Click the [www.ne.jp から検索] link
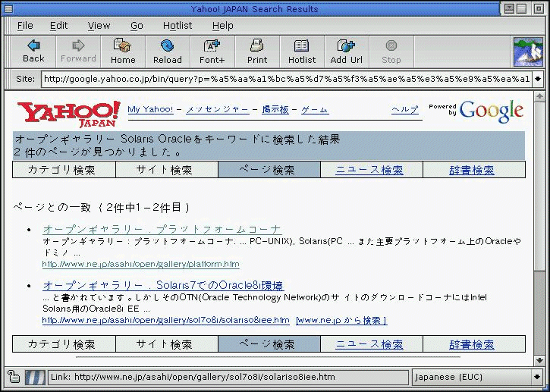The image size is (550, 392). click(341, 320)
